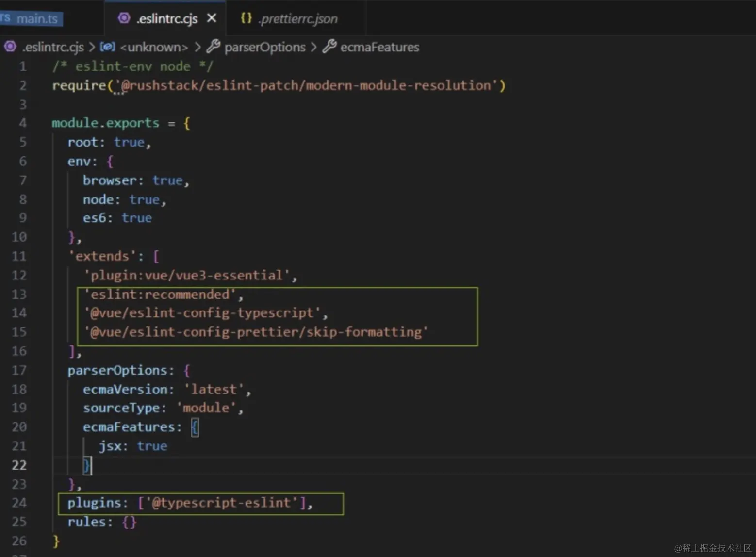Click the 'ecmaFeatures' key on line 20
756x557 pixels.
coord(129,427)
